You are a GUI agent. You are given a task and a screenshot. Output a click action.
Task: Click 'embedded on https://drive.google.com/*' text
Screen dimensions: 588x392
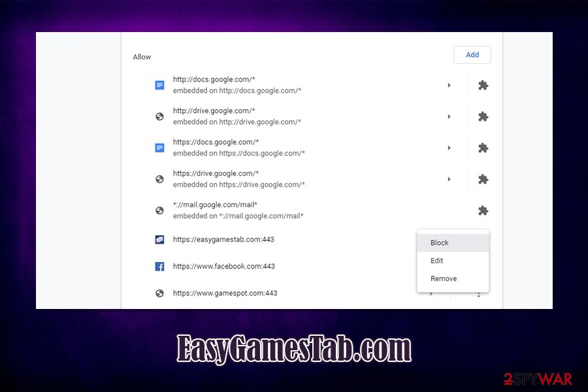point(239,184)
